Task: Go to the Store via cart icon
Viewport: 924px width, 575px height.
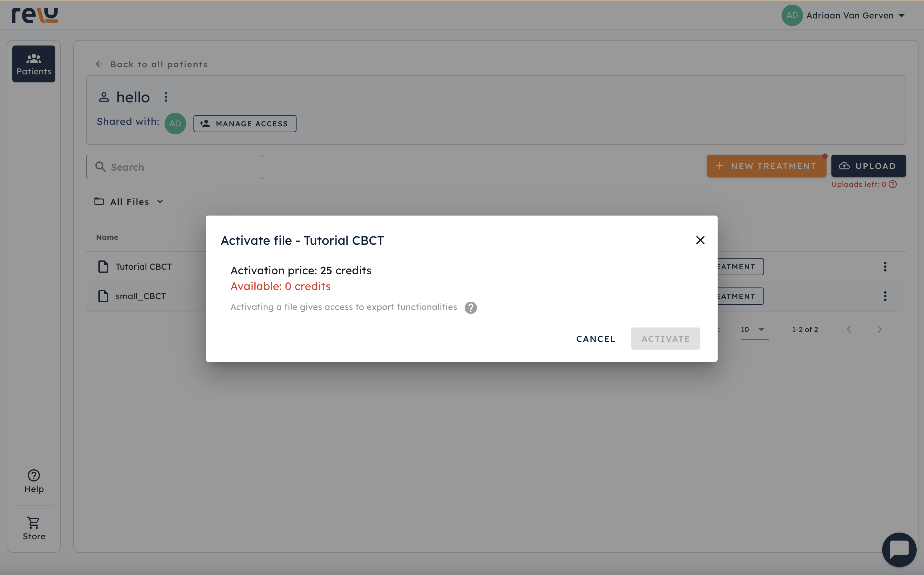Action: [x=34, y=528]
